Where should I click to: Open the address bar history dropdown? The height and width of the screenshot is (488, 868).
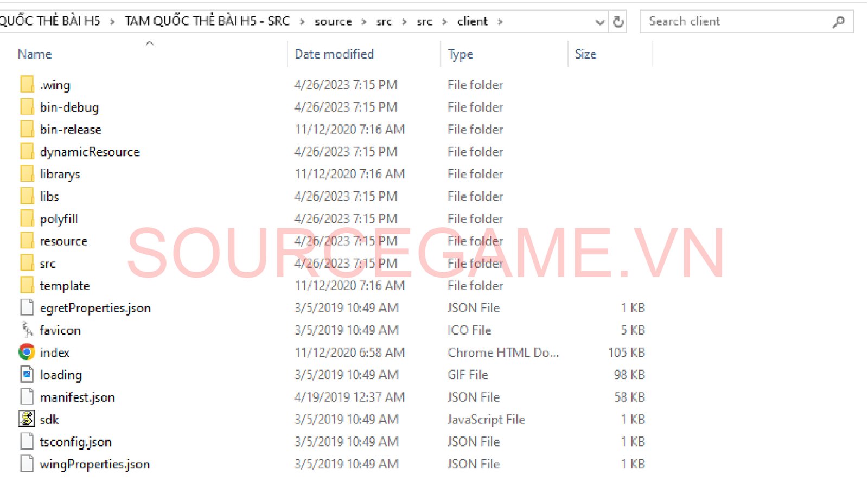[600, 22]
